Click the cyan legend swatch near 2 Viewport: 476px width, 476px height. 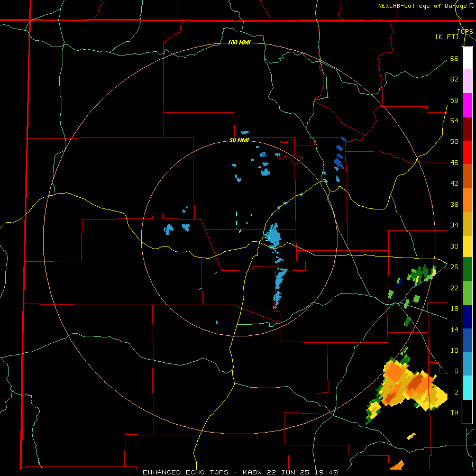point(467,388)
